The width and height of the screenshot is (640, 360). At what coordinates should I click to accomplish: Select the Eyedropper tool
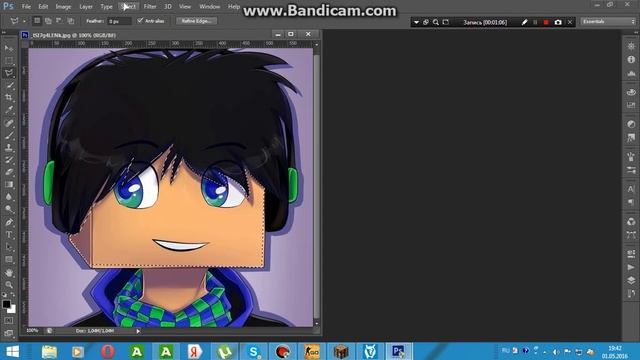point(9,110)
